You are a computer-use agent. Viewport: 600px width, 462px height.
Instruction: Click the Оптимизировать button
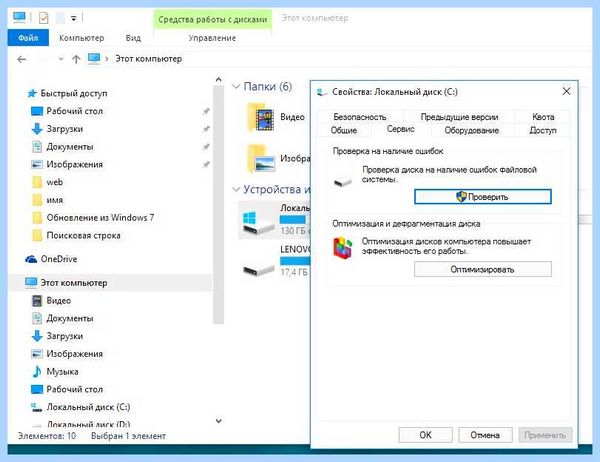[x=483, y=269]
